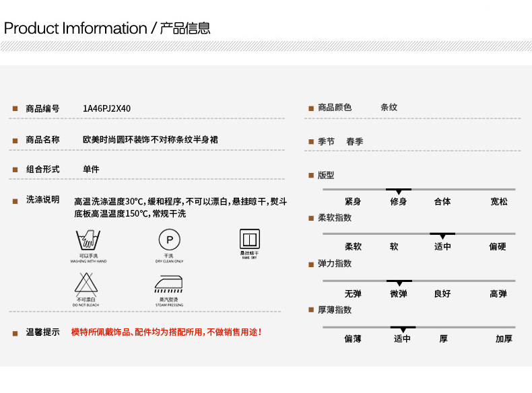The width and height of the screenshot is (532, 393).
Task: Click the red 模特所佩戴饰品 notice text
Action: (x=166, y=332)
